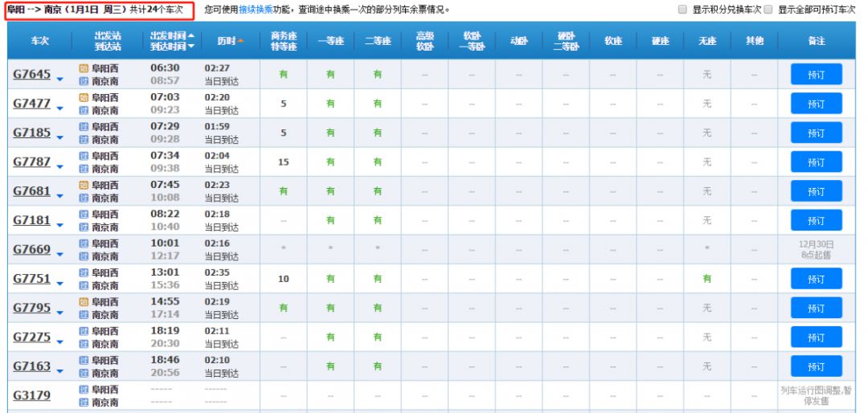Image resolution: width=868 pixels, height=413 pixels.
Task: Click 预订 for train G7681
Action: point(817,191)
